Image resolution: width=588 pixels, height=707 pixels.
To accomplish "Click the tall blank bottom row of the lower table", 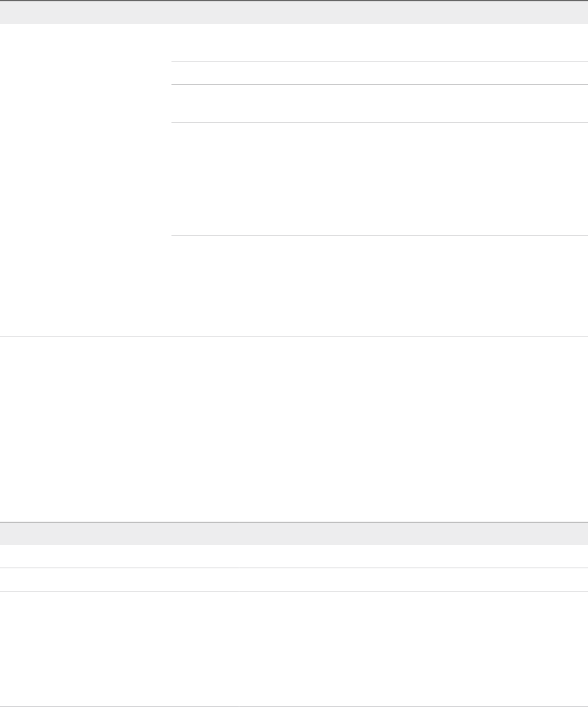I will tap(294, 649).
